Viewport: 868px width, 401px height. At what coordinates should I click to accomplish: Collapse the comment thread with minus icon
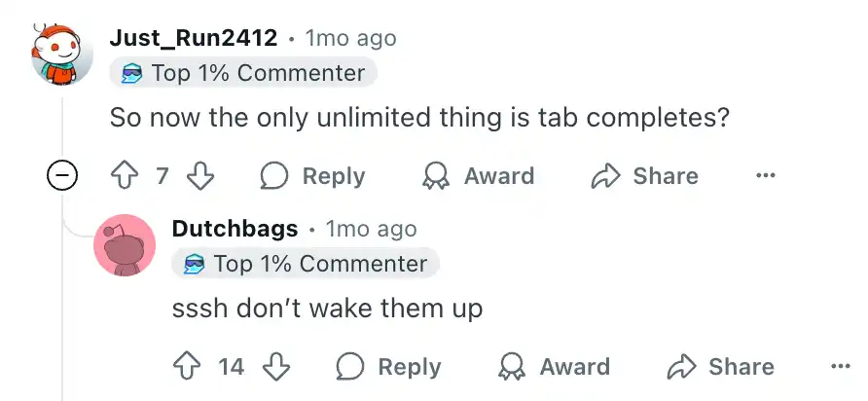click(61, 176)
